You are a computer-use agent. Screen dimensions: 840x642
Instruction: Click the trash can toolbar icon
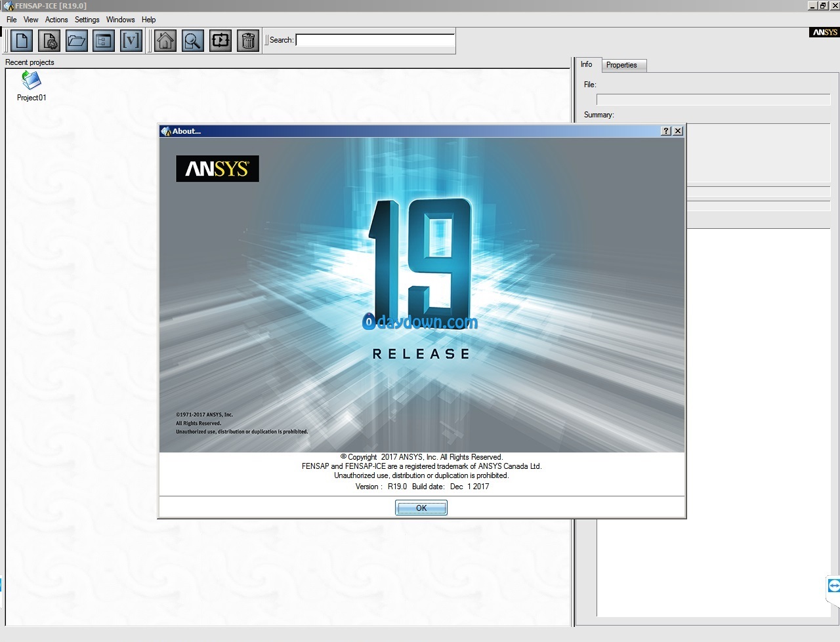click(x=248, y=41)
